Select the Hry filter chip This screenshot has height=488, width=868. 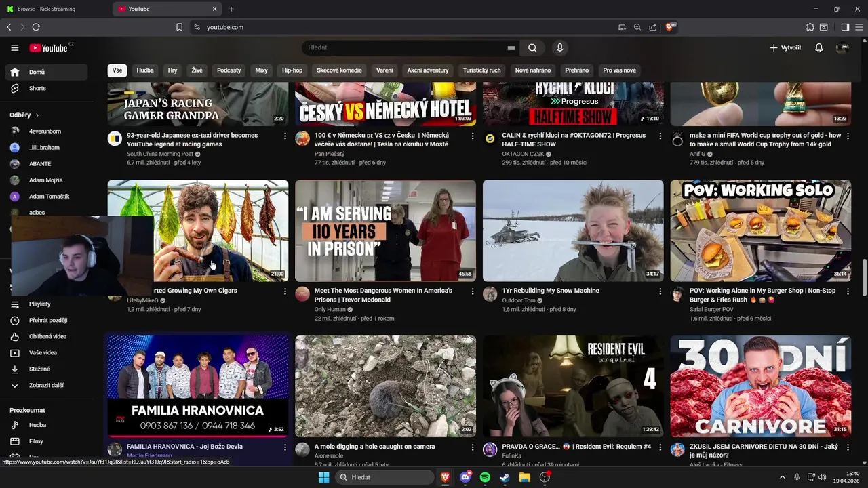[173, 70]
